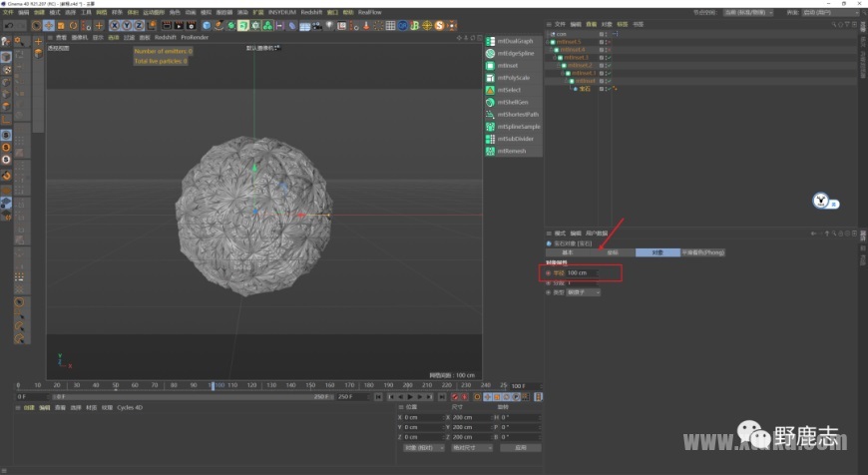Screen dimensions: 868x475
Task: Click the JB plugin icon
Action: click(415, 26)
